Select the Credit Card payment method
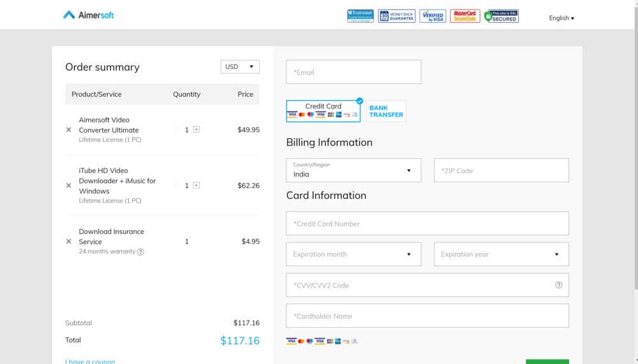 tap(323, 111)
